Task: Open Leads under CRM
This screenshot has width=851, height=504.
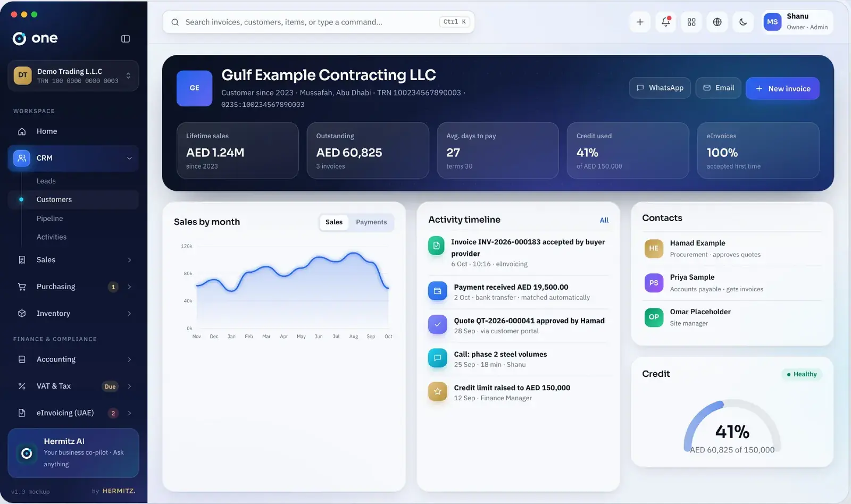Action: [x=46, y=181]
